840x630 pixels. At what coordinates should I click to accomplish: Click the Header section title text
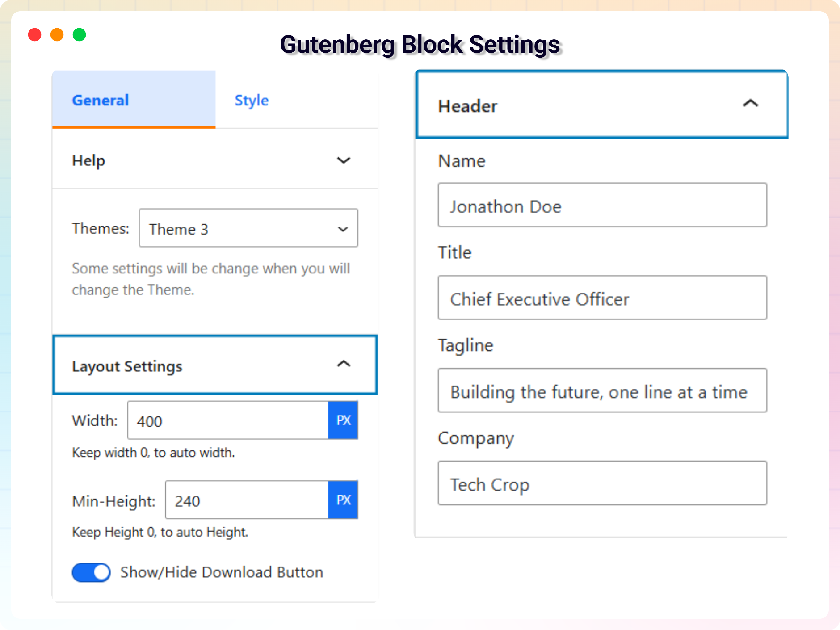click(467, 106)
